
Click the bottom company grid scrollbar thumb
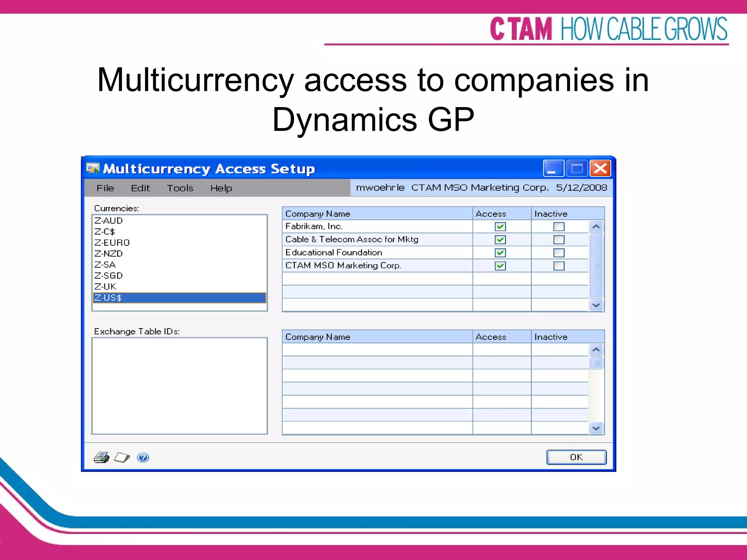click(x=596, y=363)
